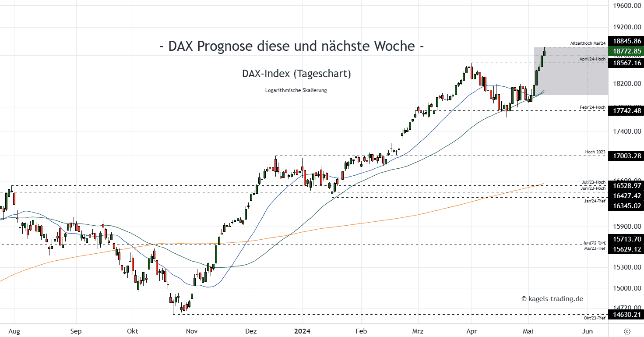
Task: Click the Jun label on time axis
Action: point(588,331)
